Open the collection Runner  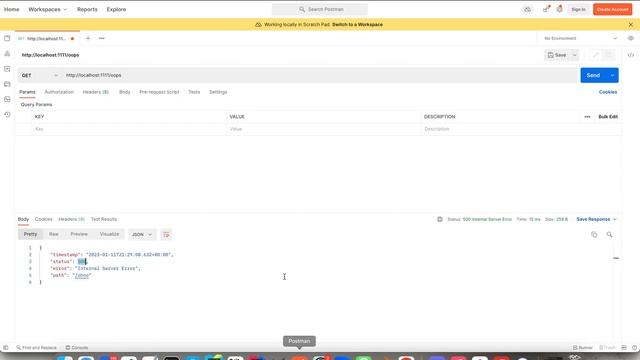[582, 348]
